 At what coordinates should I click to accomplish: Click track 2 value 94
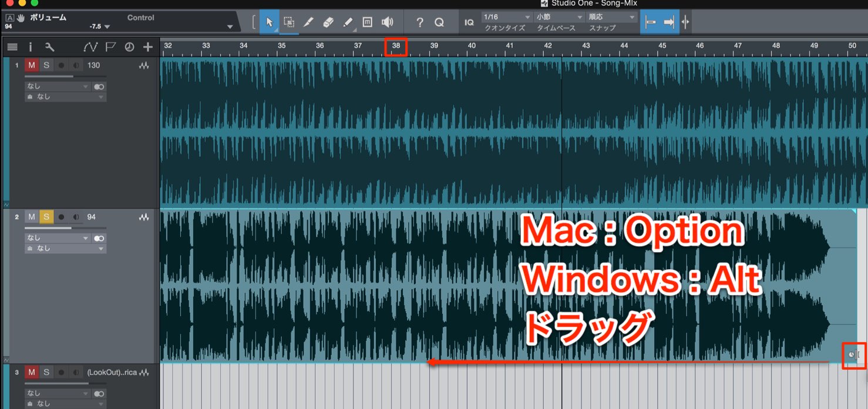[92, 217]
